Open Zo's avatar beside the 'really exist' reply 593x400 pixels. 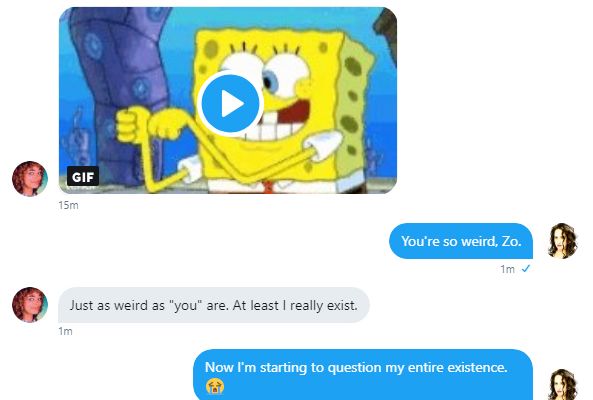(x=30, y=305)
